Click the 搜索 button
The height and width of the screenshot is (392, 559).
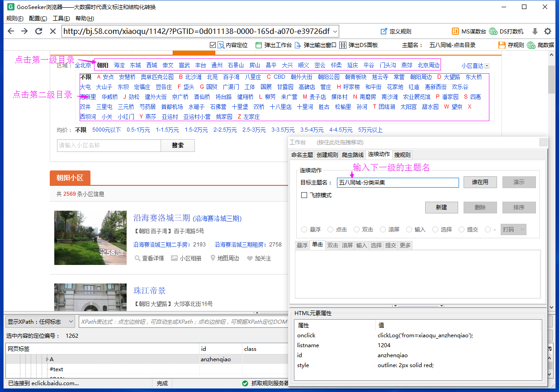point(178,146)
